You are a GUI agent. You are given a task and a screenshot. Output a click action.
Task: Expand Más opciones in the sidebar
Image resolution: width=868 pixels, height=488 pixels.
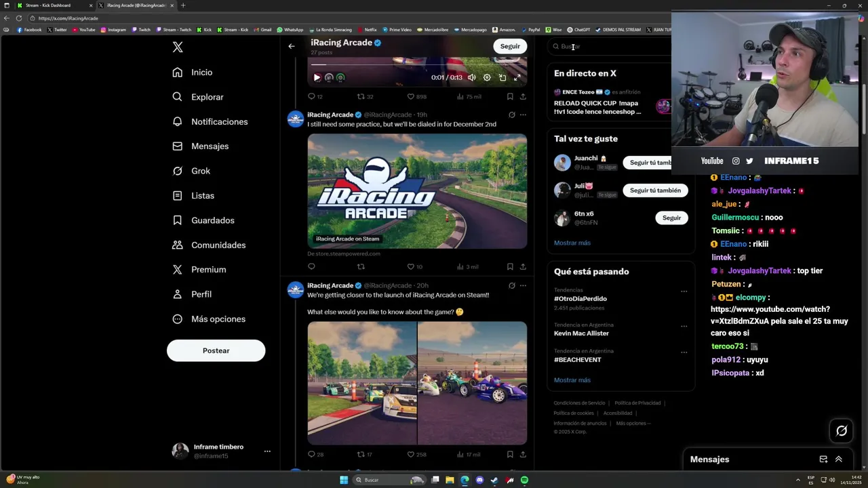pyautogui.click(x=209, y=319)
